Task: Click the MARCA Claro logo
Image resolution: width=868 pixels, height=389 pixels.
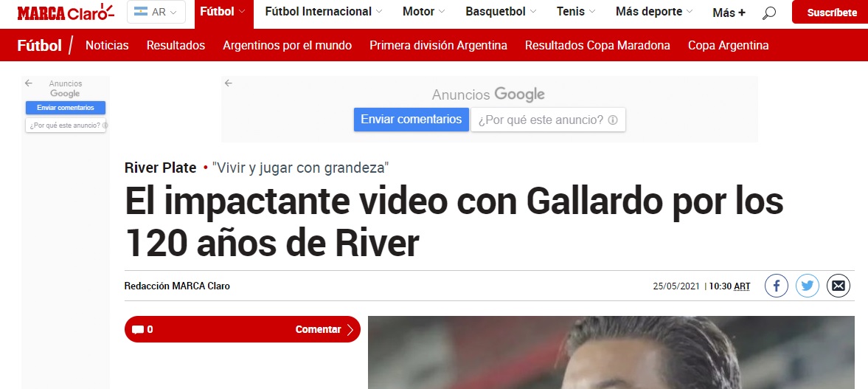Action: coord(66,13)
